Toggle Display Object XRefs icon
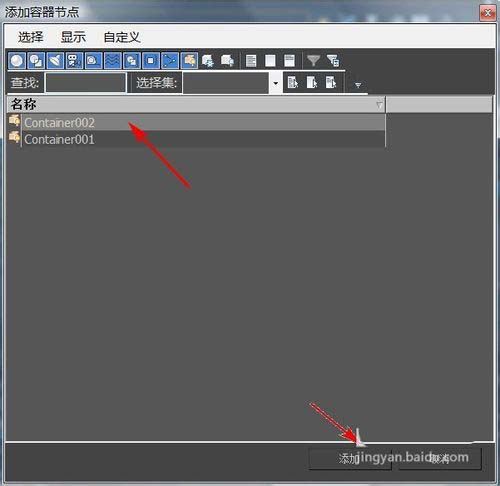The image size is (500, 486). (x=151, y=61)
